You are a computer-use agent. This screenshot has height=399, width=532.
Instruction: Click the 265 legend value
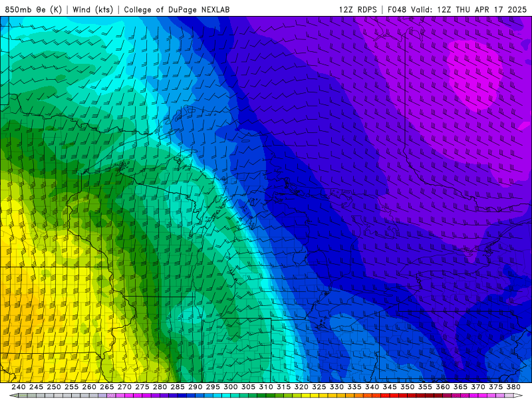click(x=106, y=387)
